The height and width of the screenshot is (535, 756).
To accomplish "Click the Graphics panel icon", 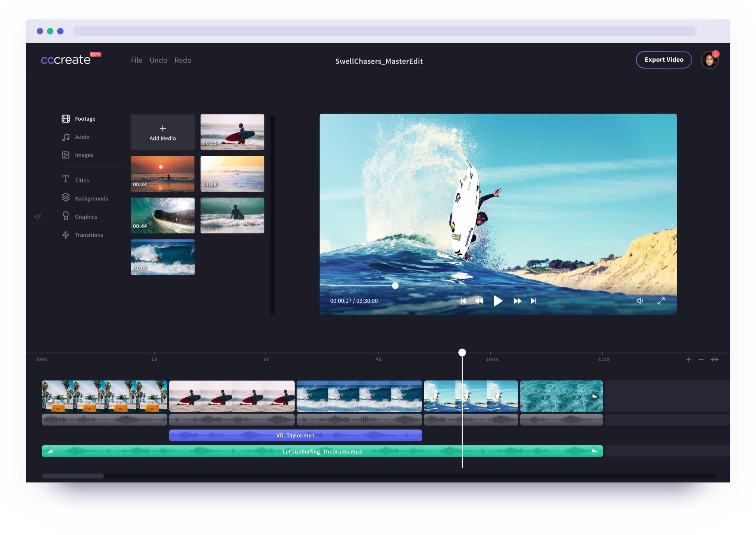I will click(65, 216).
